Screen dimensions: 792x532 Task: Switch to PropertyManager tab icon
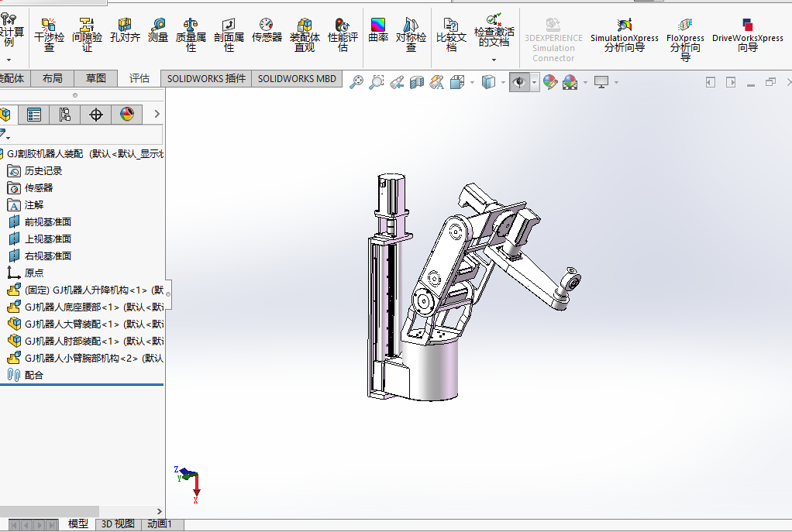tap(34, 115)
